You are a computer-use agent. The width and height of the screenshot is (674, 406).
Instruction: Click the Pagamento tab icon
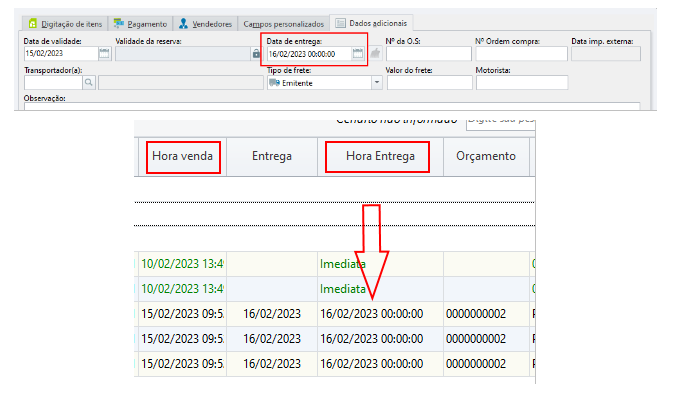click(x=119, y=23)
